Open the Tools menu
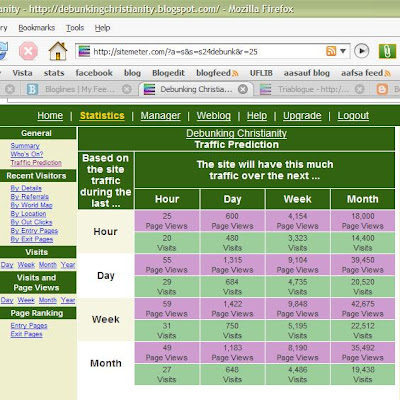 [x=75, y=28]
